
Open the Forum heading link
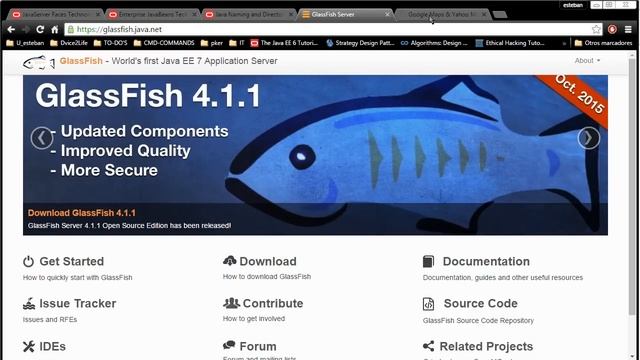coord(258,347)
